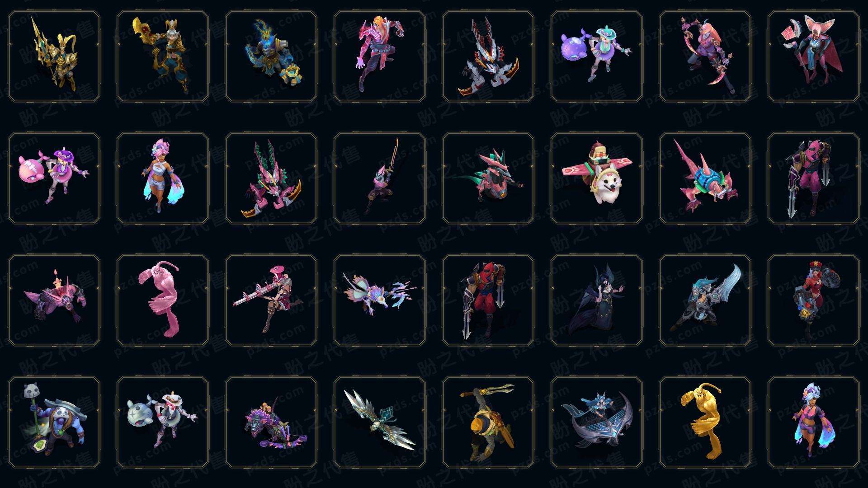Open the panda yordle with cat staff

point(54,422)
